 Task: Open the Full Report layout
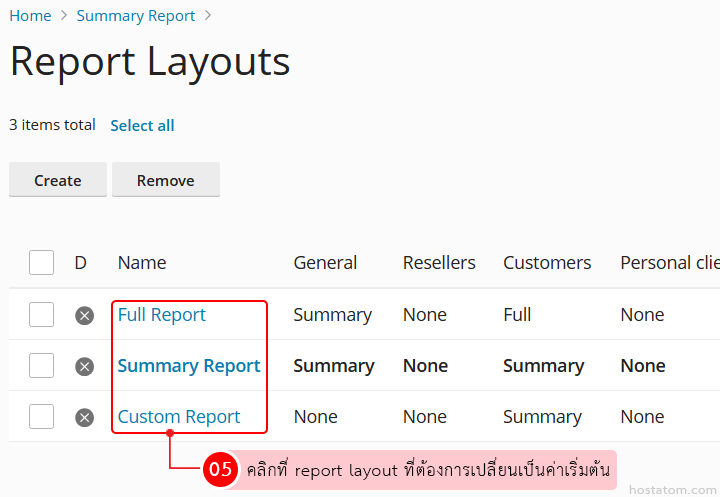(161, 315)
